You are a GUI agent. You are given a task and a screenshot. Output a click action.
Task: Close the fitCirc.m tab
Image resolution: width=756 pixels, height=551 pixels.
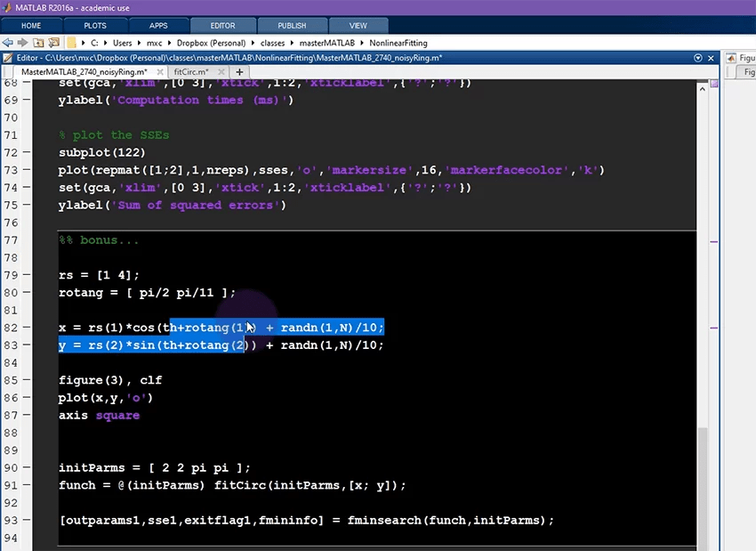[221, 71]
